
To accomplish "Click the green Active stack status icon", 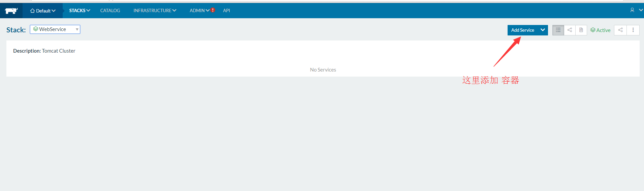I will point(593,30).
